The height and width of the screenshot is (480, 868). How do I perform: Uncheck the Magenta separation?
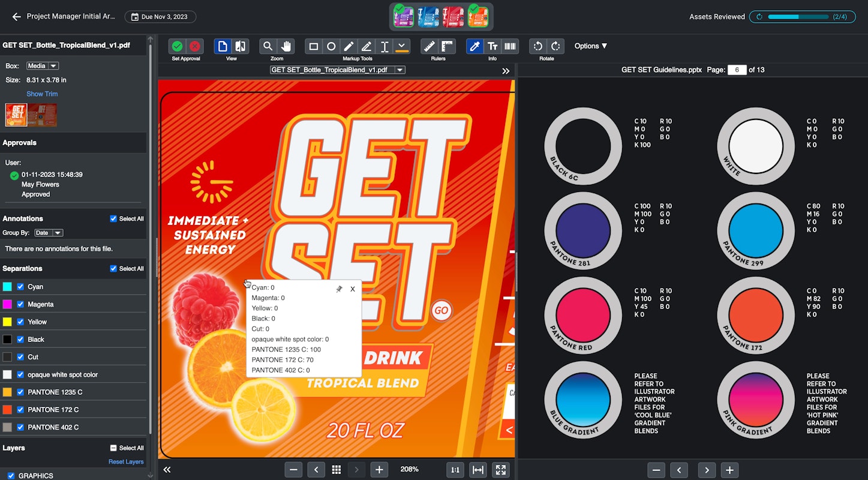click(20, 304)
